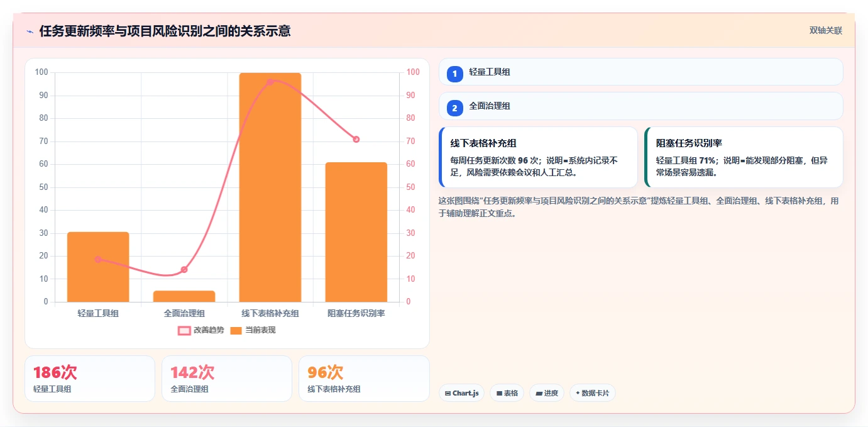
Task: Select the 线下表格补充组 orange bar
Action: click(x=270, y=187)
